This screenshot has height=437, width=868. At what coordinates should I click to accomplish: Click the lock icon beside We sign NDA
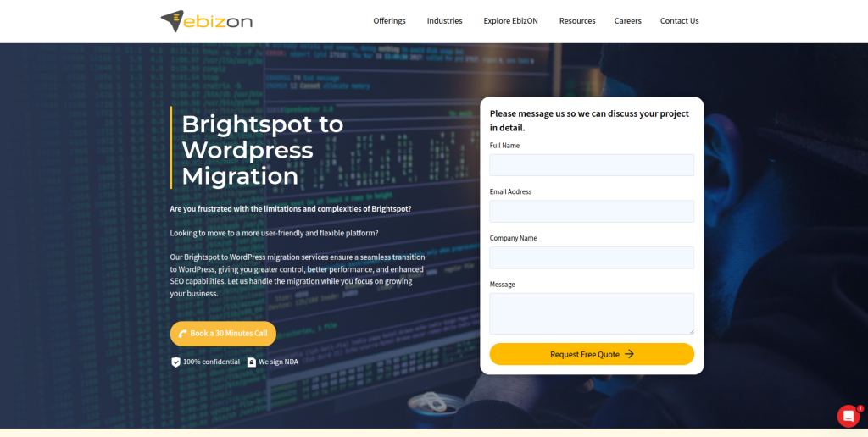click(x=251, y=362)
